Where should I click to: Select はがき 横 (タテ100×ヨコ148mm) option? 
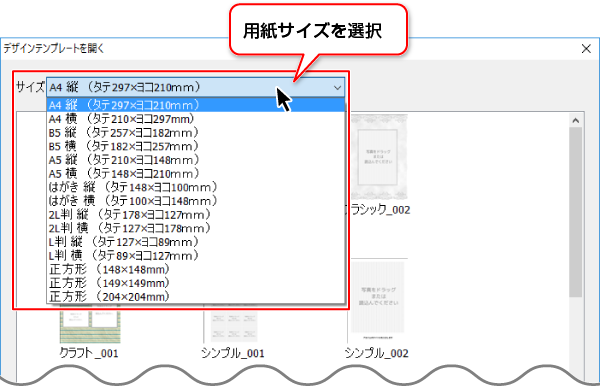196,201
